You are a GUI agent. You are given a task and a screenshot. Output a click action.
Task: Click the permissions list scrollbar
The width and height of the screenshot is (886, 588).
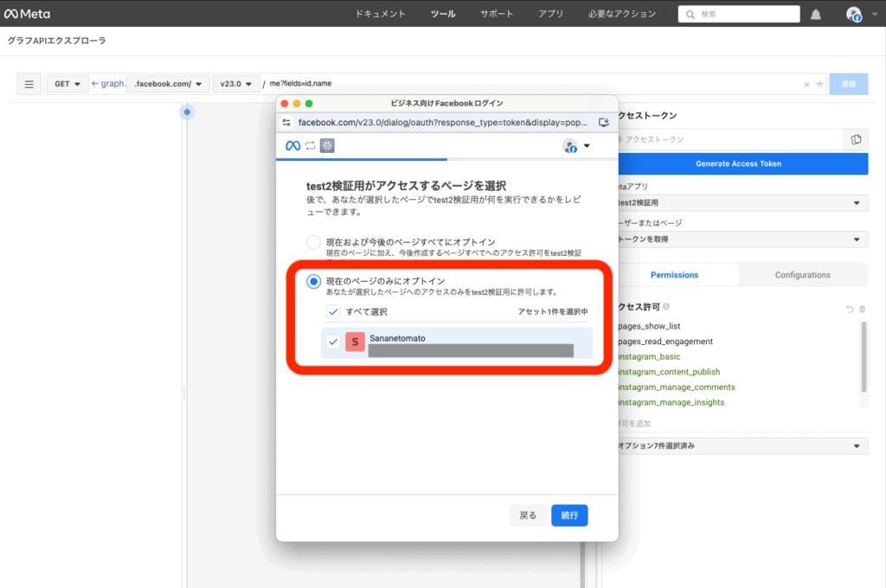(864, 357)
